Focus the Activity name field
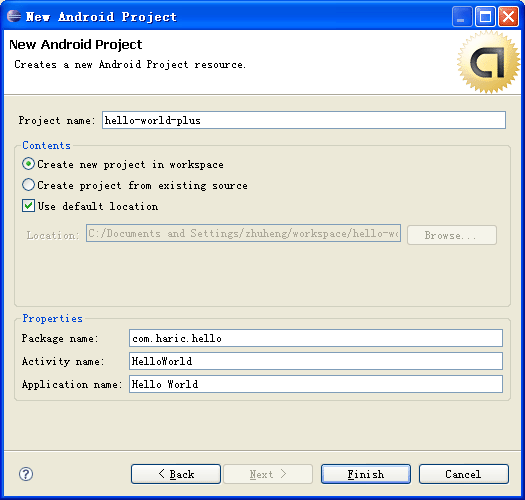This screenshot has height=500, width=525. pos(316,361)
